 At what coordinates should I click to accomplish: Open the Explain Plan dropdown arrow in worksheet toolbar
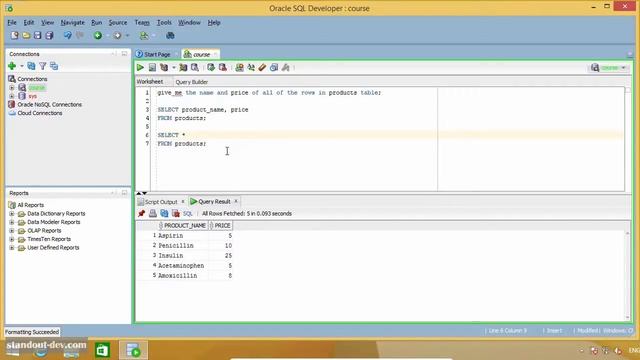174,68
